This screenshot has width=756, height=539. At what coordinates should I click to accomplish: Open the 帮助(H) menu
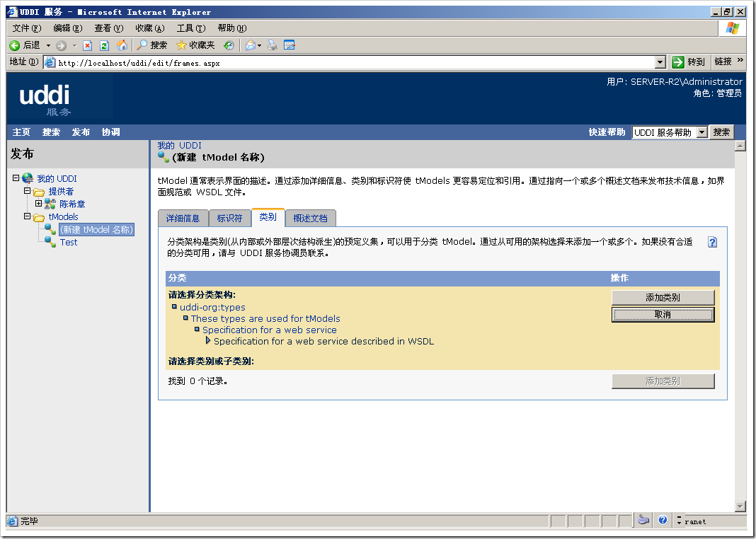(x=232, y=28)
